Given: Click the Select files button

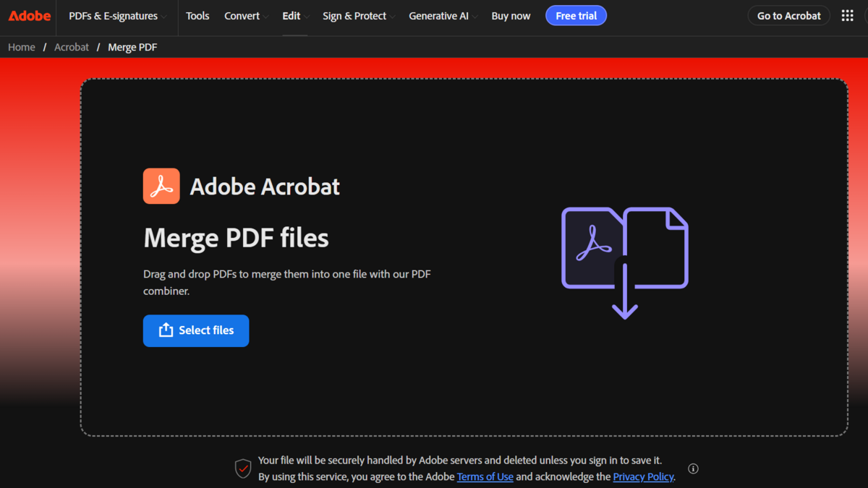Looking at the screenshot, I should (x=196, y=330).
